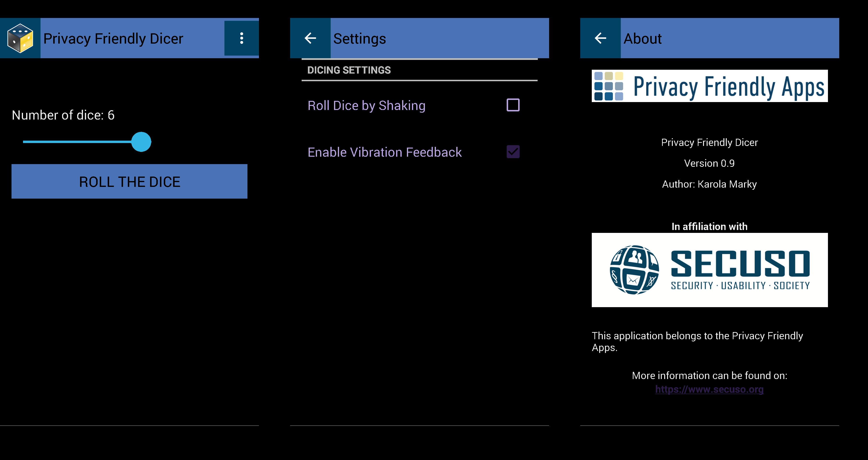The image size is (868, 460).
Task: Open the https://www.secuso.org link
Action: 709,389
